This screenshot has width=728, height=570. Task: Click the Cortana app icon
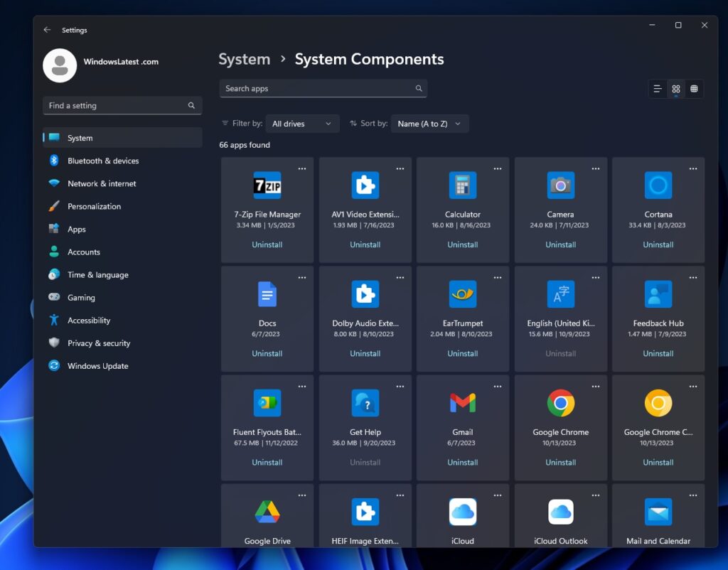click(658, 185)
